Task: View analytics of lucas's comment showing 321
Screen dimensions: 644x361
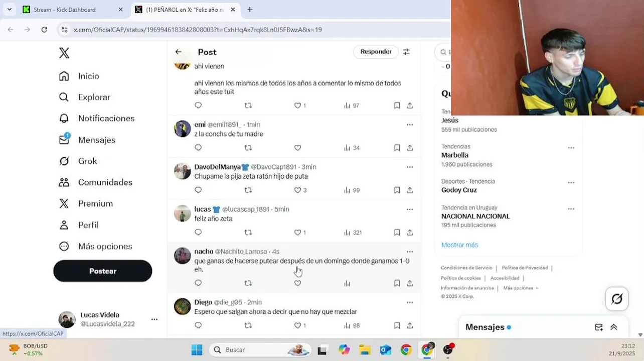Action: pos(353,233)
